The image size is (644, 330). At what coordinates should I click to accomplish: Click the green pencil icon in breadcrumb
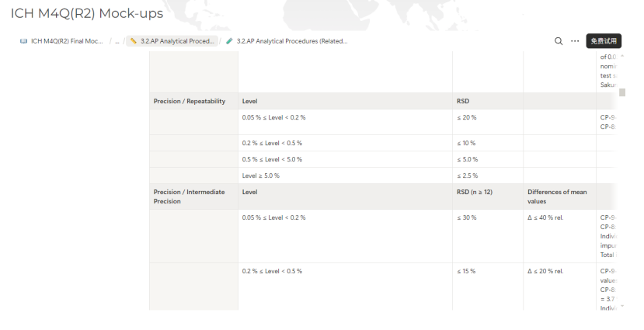229,41
